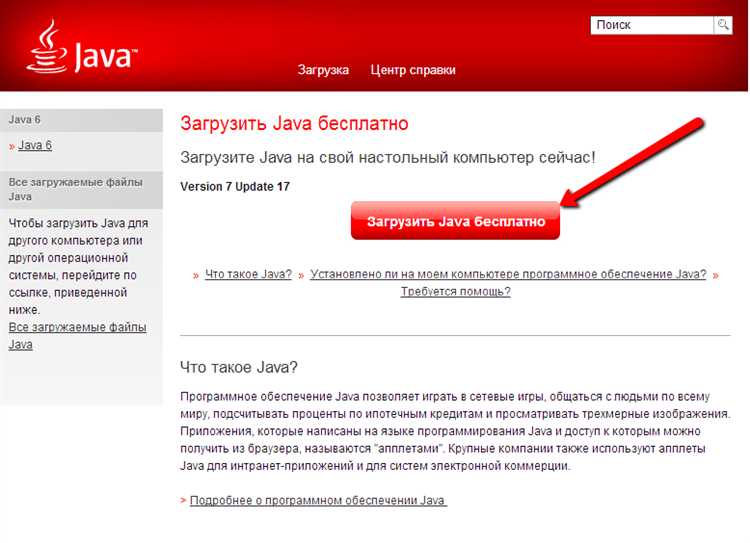Click the Требуется помощь? link
This screenshot has width=750, height=543.
[455, 291]
